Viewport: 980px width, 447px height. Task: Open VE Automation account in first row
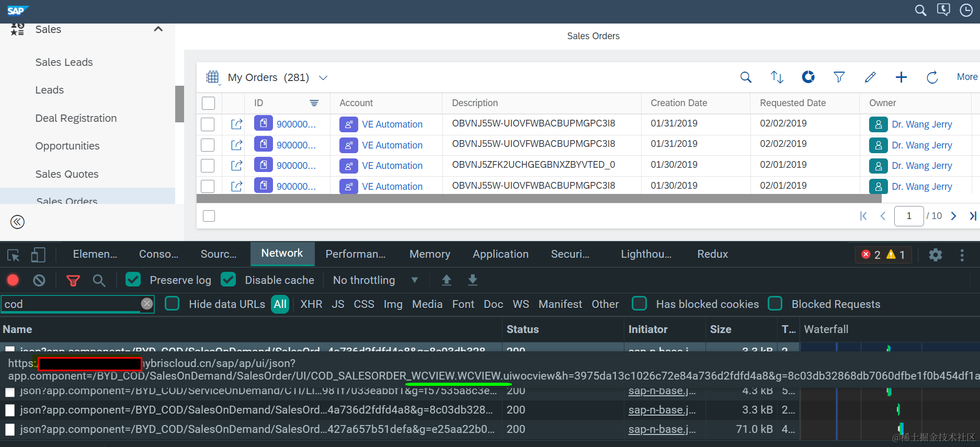point(392,124)
